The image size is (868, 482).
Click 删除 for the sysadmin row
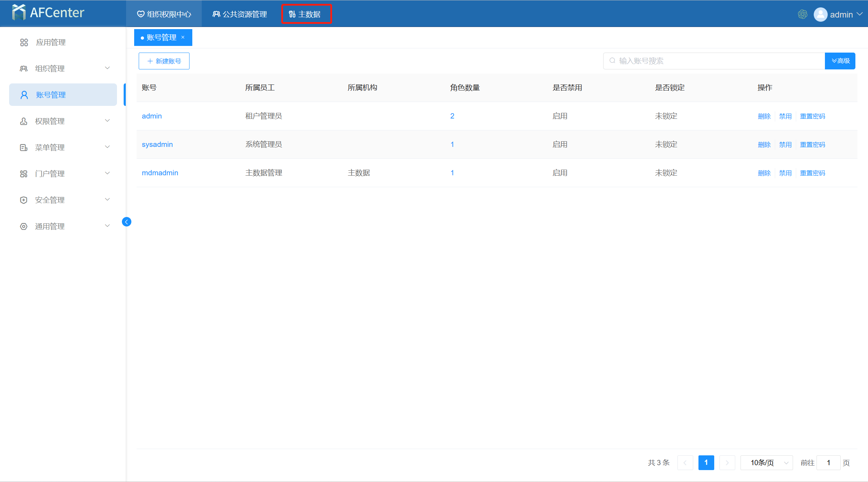764,145
